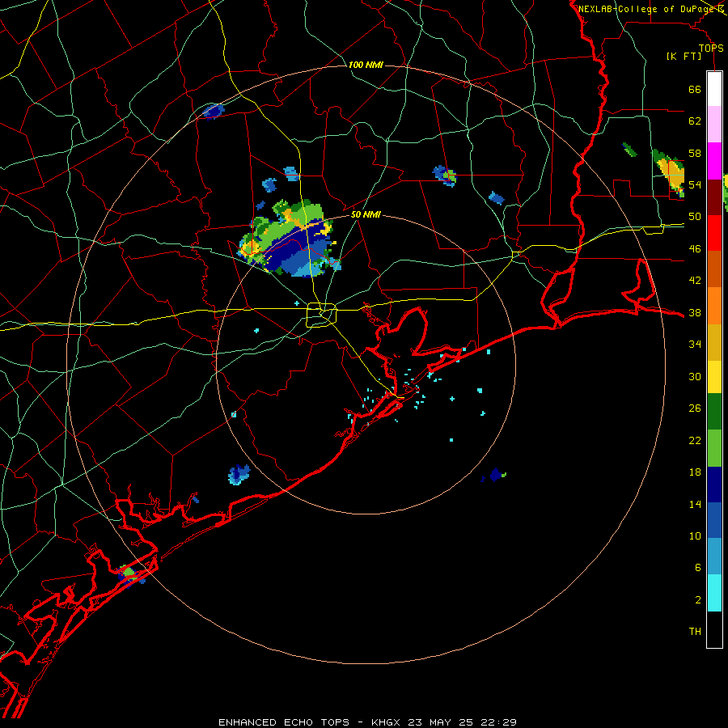This screenshot has height=728, width=728.
Task: Click the 54 value on the legend
Action: [695, 184]
